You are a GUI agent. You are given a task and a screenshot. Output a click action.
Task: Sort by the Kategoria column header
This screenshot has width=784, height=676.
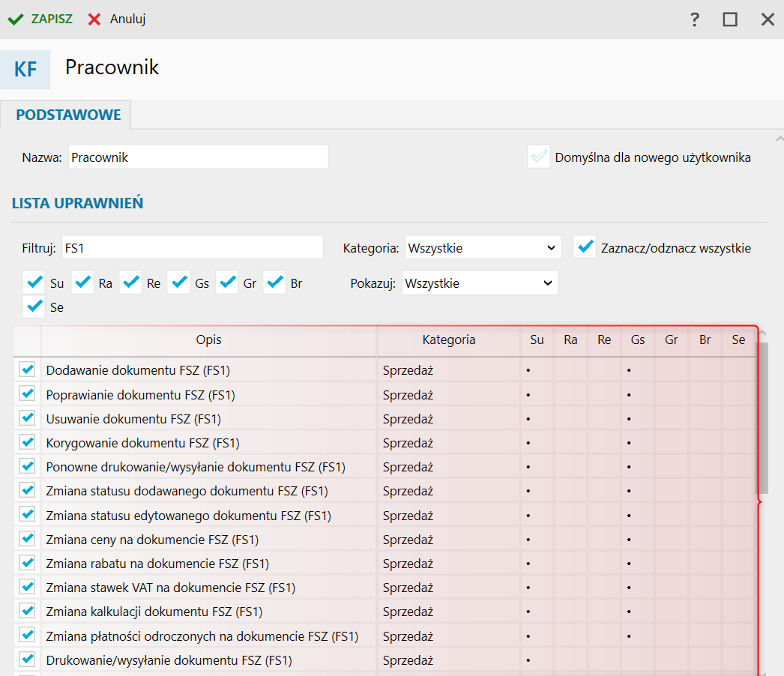(449, 340)
